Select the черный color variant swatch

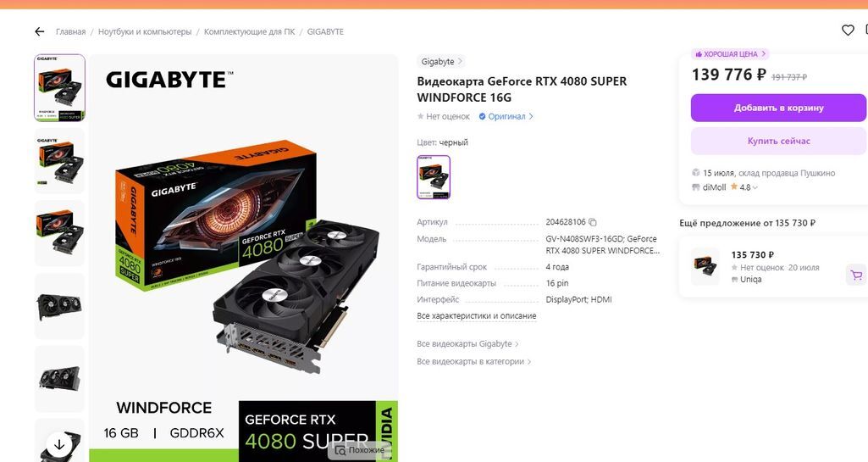click(434, 176)
